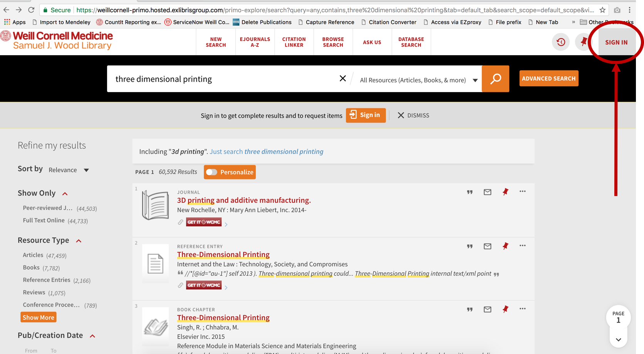Clear the search box with X icon

pos(343,79)
